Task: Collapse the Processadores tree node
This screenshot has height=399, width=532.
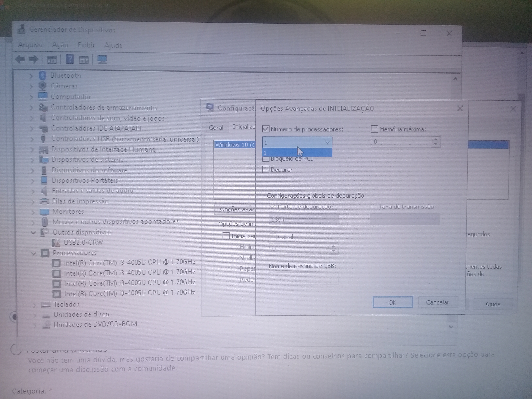Action: click(33, 253)
